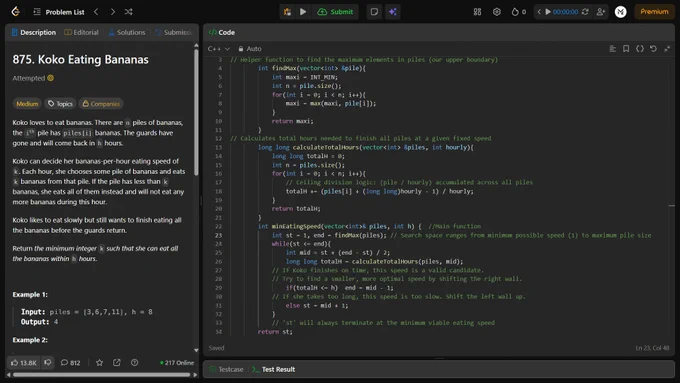
Task: Click the description vertical scrollbar
Action: [x=196, y=112]
